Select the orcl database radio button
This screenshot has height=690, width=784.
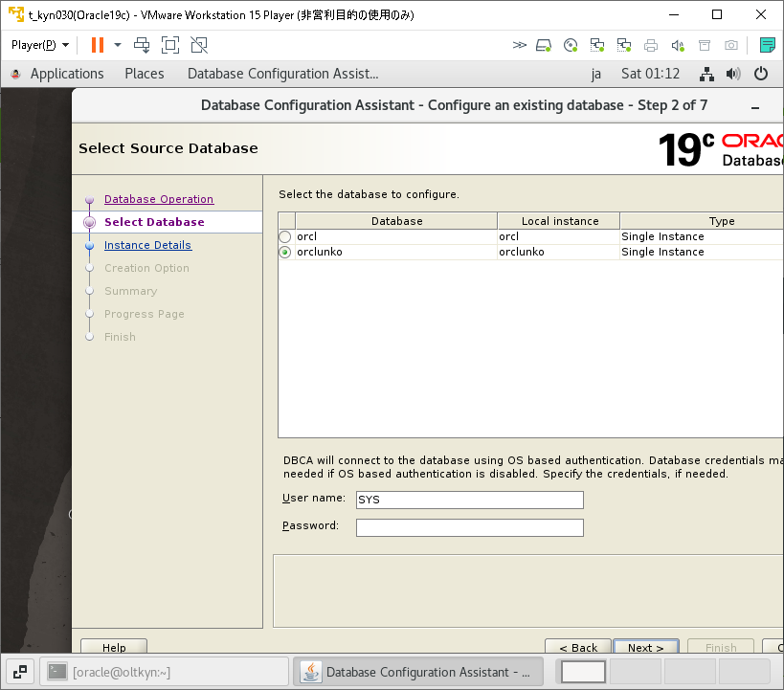click(285, 236)
